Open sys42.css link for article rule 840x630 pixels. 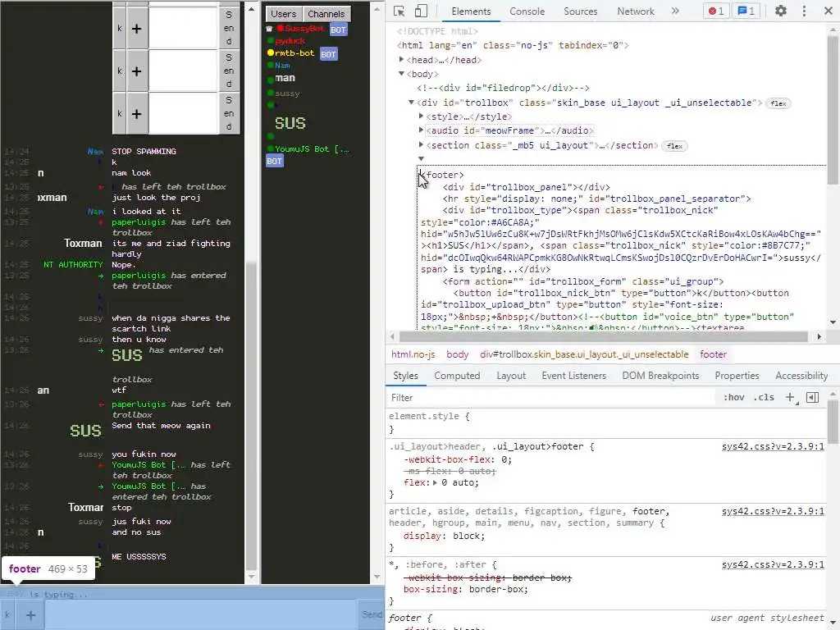click(773, 511)
